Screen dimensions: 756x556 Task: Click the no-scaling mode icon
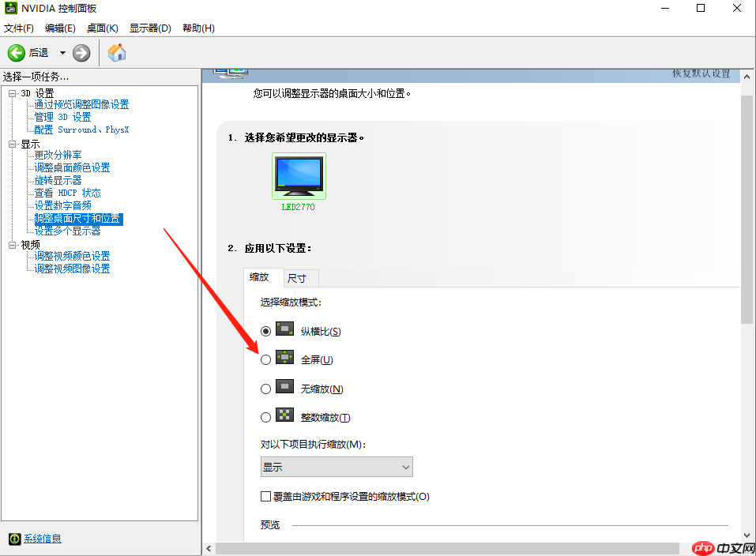click(x=284, y=386)
